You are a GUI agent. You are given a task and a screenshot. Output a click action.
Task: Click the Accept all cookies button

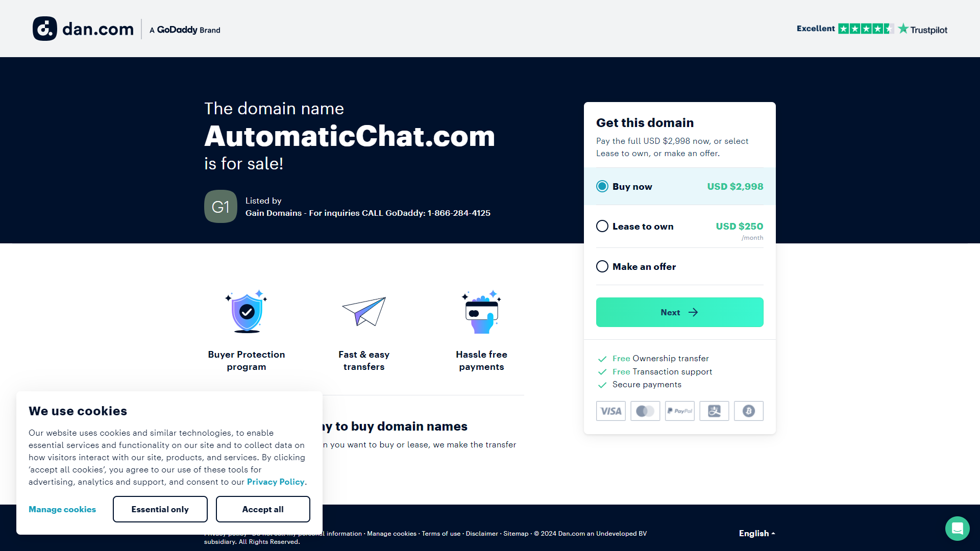(x=262, y=509)
